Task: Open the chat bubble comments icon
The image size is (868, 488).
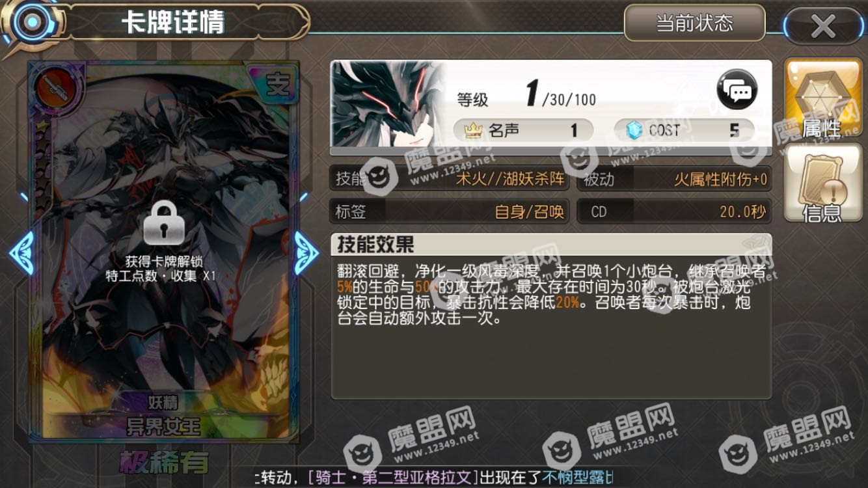Action: (x=737, y=91)
